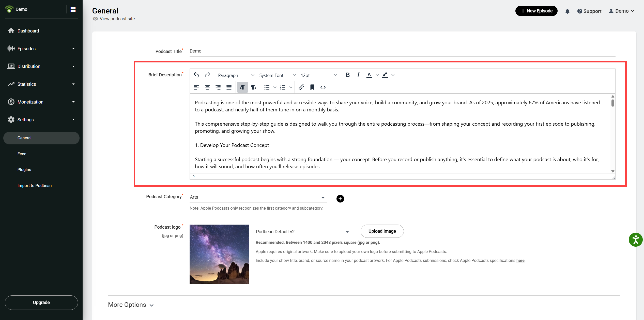Add another podcast category with plus icon

pyautogui.click(x=340, y=199)
